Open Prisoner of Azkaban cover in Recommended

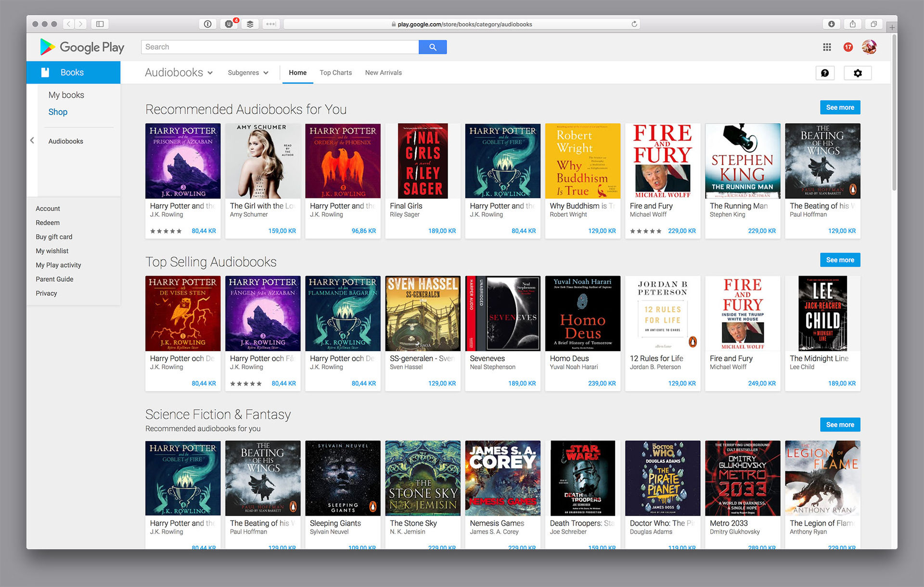coord(183,161)
